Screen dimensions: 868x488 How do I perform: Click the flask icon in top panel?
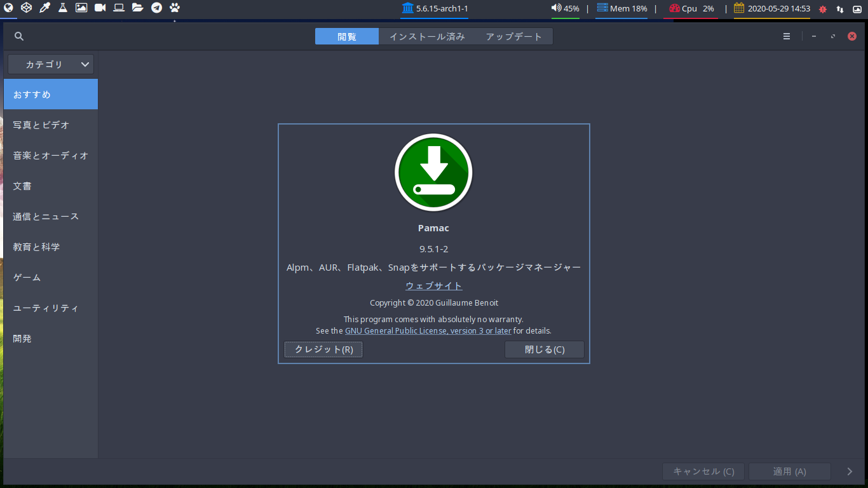click(62, 8)
